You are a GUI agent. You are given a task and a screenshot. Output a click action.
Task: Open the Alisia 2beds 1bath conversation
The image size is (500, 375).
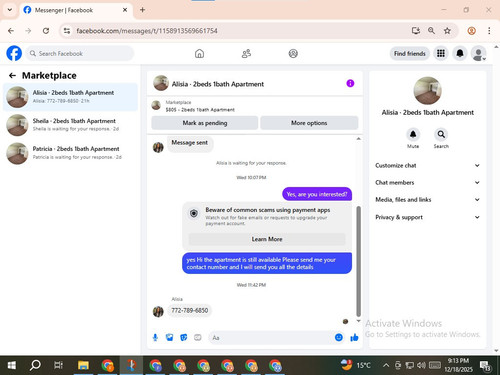click(70, 97)
